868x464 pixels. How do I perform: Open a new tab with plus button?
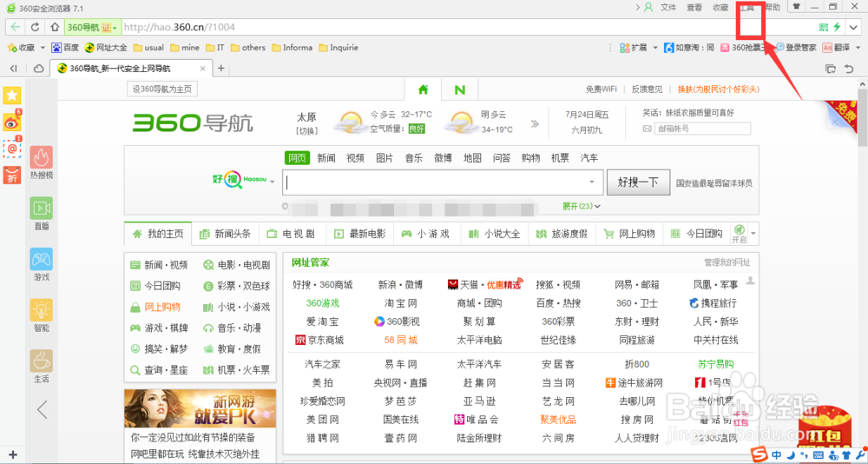tap(220, 68)
